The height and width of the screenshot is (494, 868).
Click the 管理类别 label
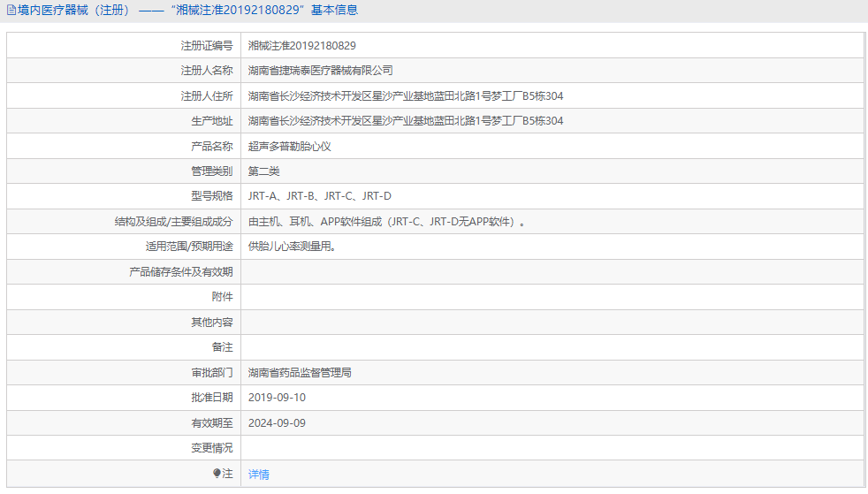tap(212, 171)
